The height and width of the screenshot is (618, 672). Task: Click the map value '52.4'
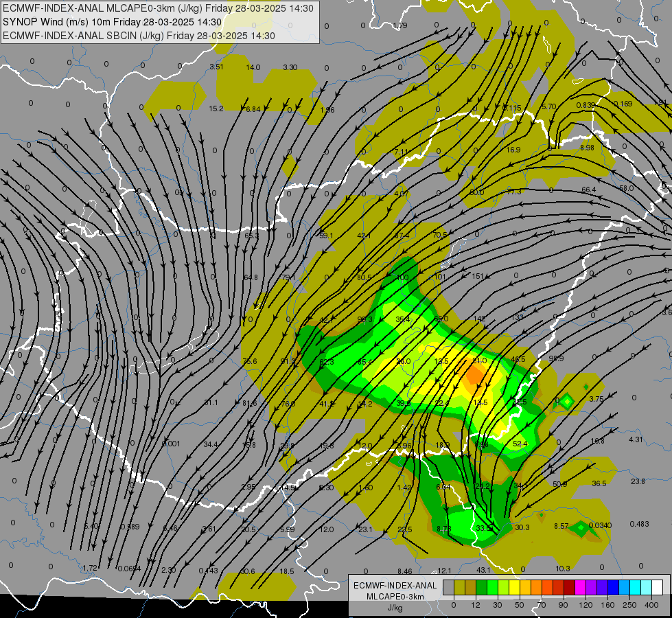click(x=520, y=444)
